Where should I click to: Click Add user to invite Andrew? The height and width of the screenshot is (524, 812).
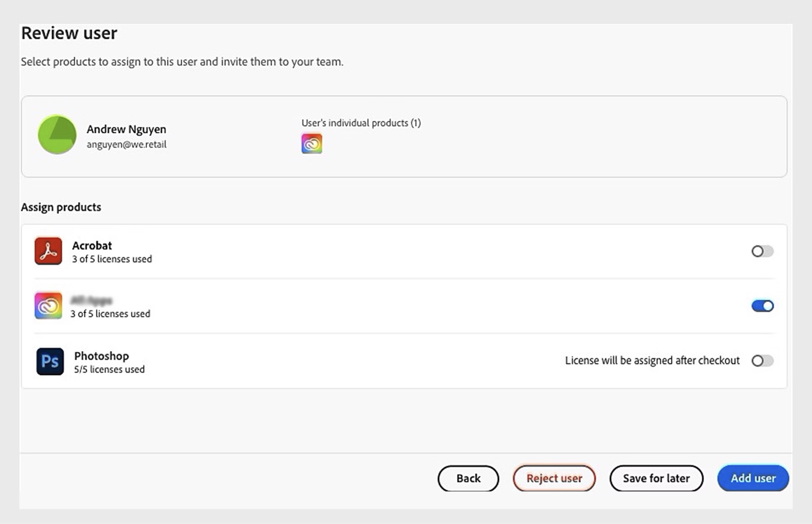(753, 478)
